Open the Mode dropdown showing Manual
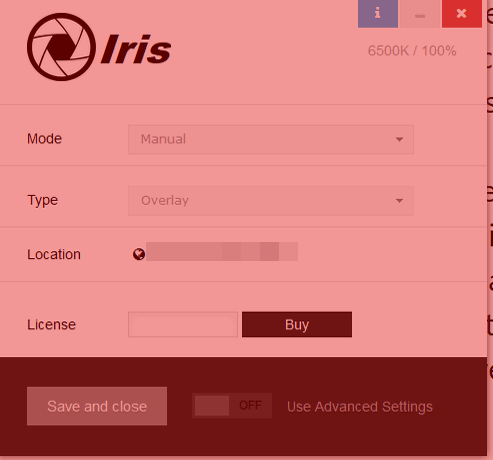This screenshot has height=460, width=493. (271, 139)
